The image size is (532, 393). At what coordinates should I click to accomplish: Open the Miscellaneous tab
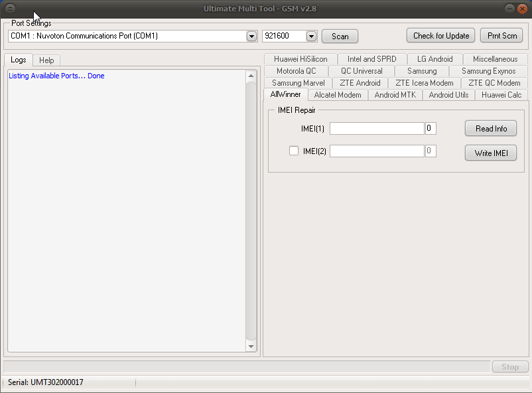(495, 59)
